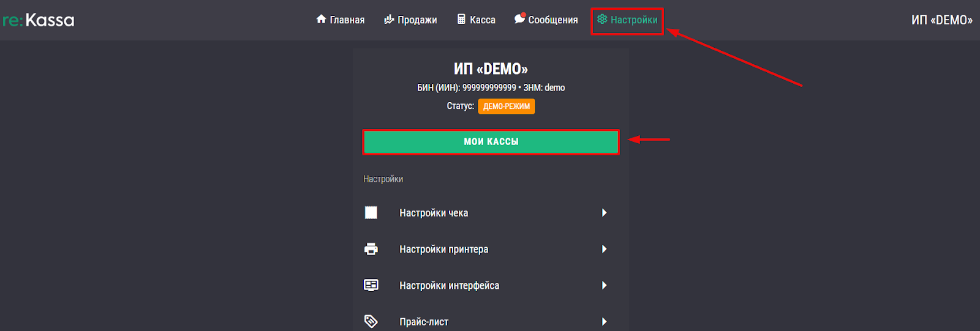
Task: Expand the Настройки принтера arrow
Action: click(604, 249)
